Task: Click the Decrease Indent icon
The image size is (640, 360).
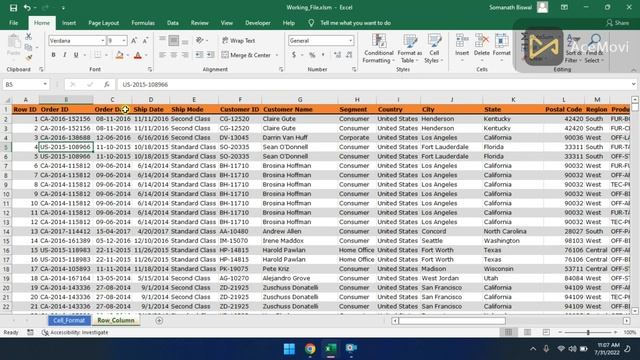Action: pos(199,55)
